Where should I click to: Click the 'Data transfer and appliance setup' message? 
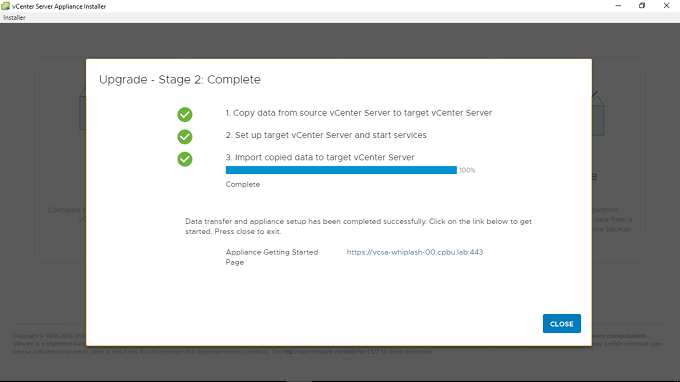pos(358,226)
